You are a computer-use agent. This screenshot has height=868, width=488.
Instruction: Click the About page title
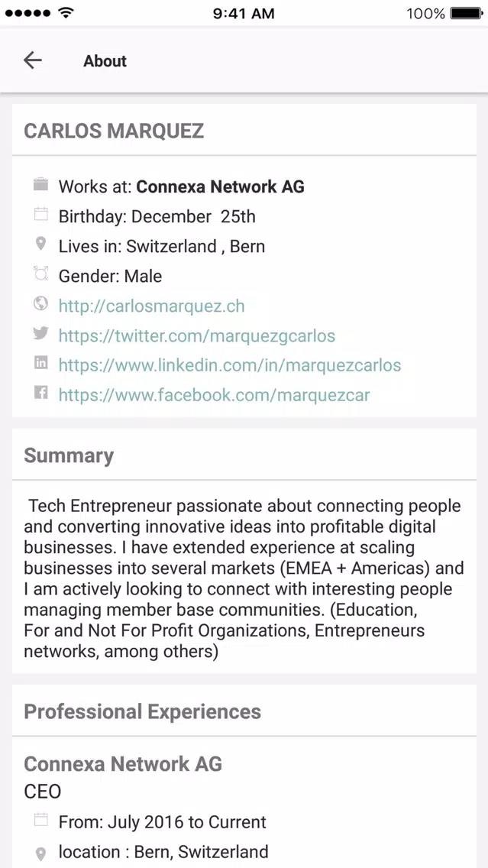(x=105, y=61)
